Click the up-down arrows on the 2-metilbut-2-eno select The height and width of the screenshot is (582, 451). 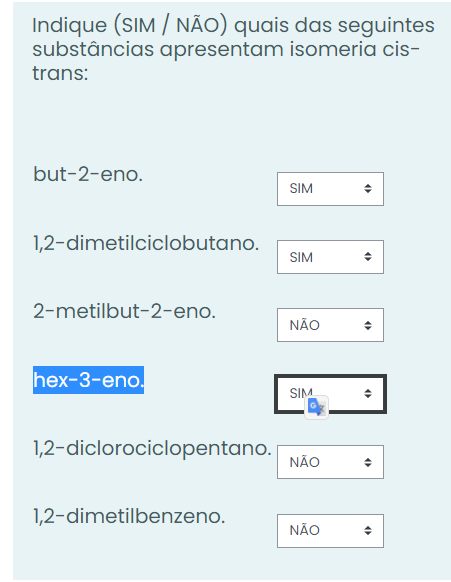tap(368, 326)
